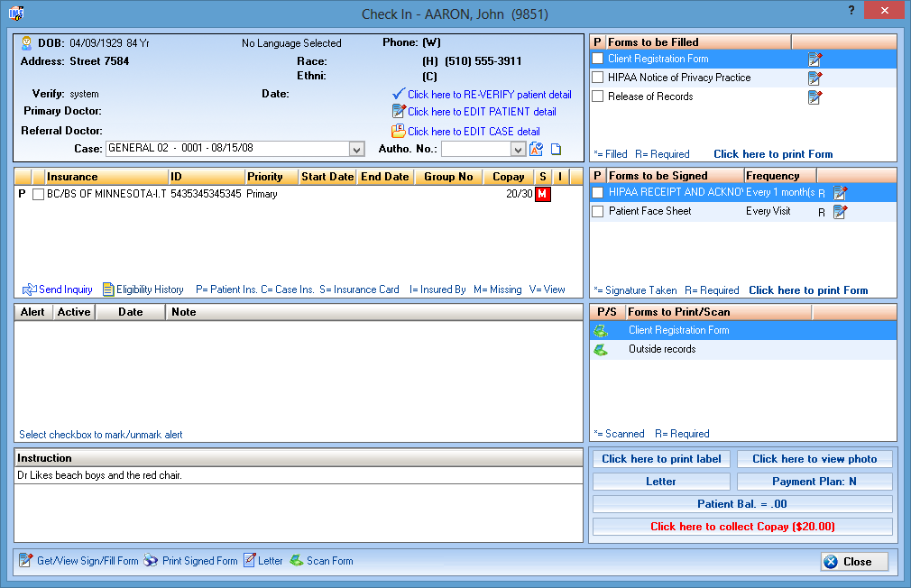Click scanner icon for Outside records
The height and width of the screenshot is (588, 911).
601,350
